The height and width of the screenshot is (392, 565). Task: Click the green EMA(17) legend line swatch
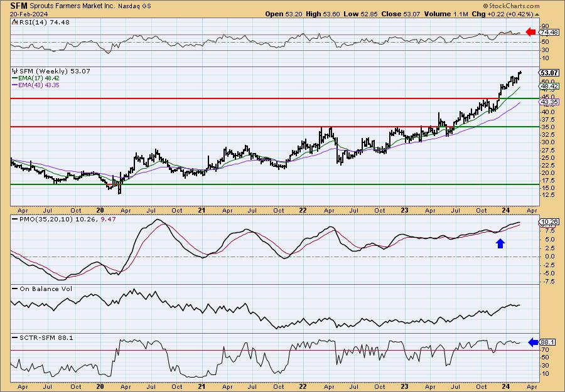click(x=15, y=78)
